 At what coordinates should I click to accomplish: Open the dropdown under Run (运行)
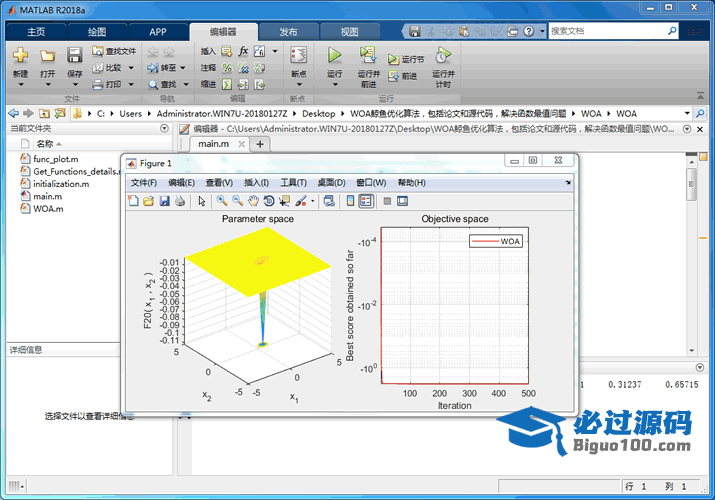pos(335,85)
